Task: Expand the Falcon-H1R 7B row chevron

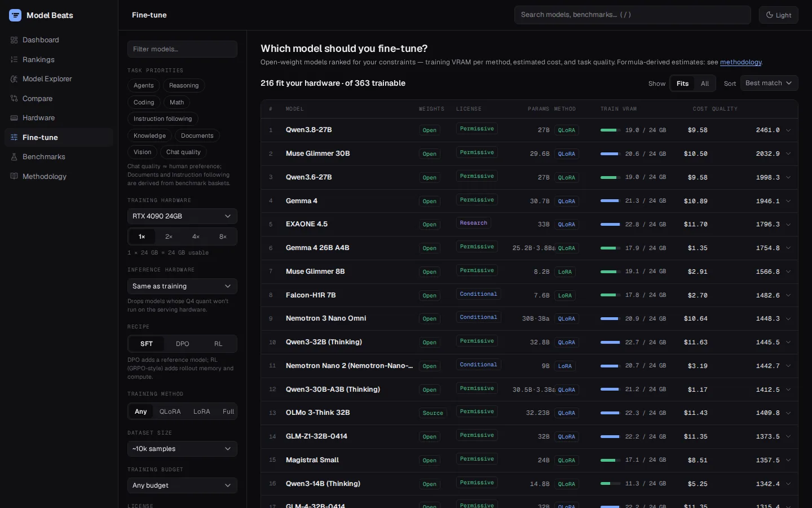Action: [788, 295]
